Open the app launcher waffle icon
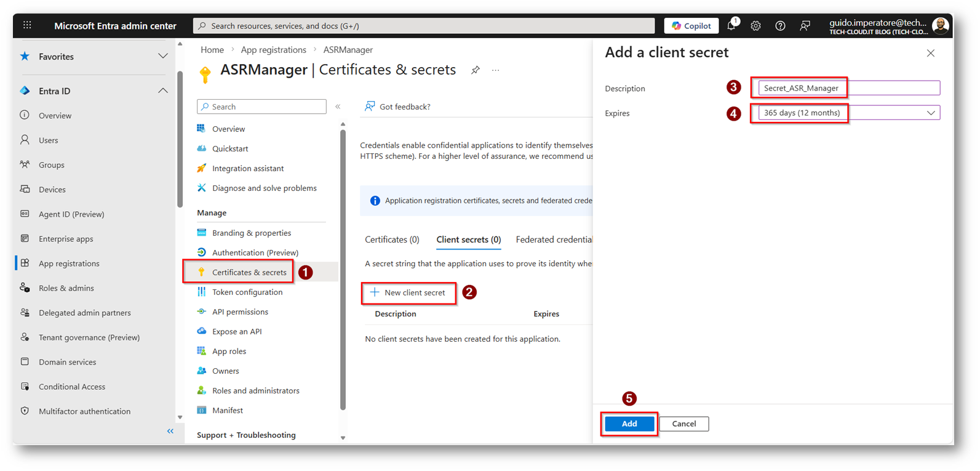 27,25
